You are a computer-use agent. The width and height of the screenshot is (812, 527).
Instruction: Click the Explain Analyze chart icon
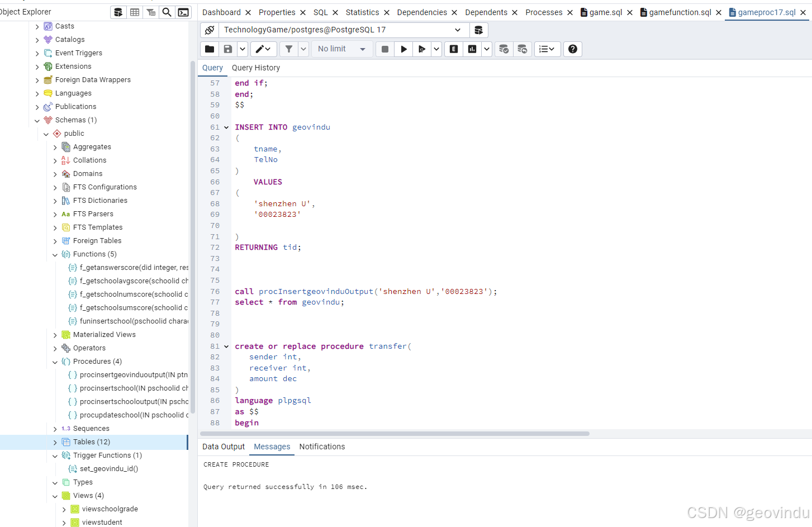pyautogui.click(x=472, y=49)
